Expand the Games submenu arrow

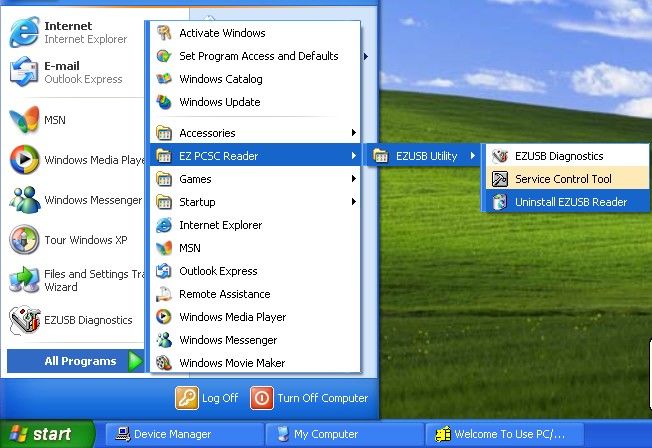tap(353, 179)
